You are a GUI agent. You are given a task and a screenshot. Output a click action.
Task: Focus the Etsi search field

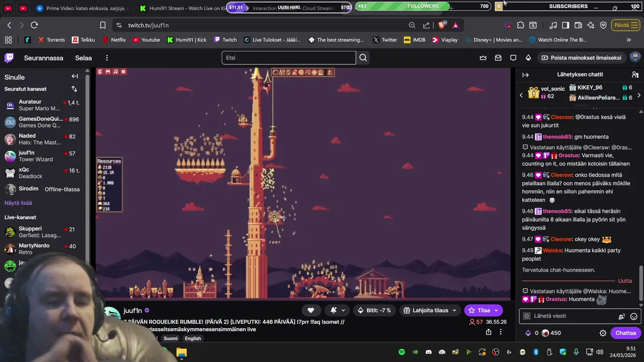coord(289,58)
